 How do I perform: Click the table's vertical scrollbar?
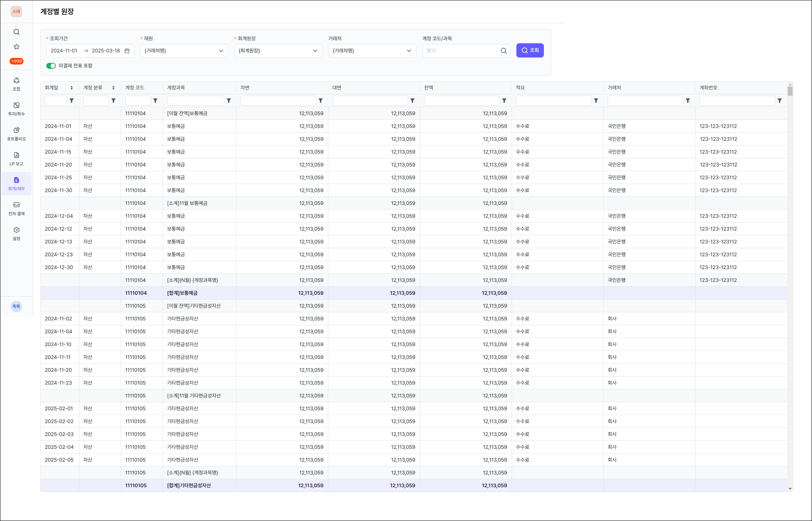click(790, 91)
